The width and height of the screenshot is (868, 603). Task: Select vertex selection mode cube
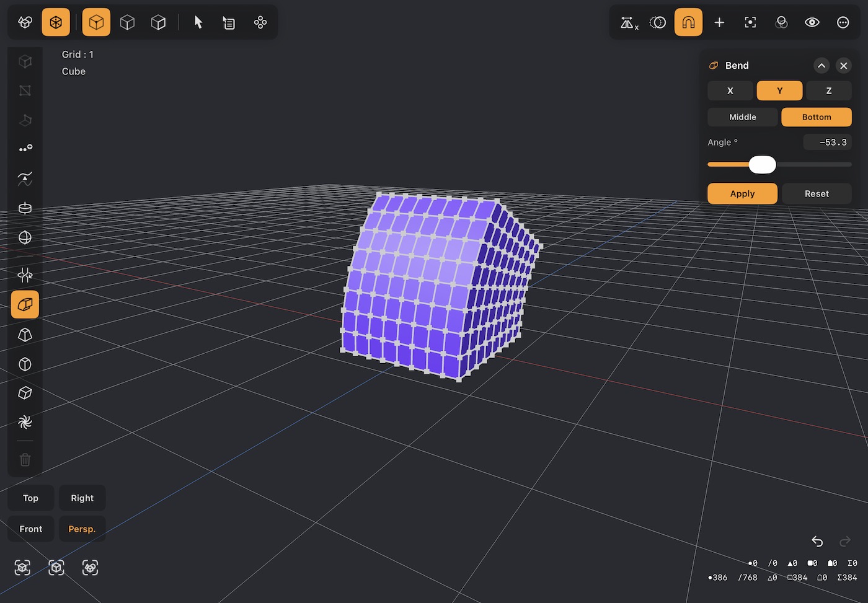click(96, 22)
